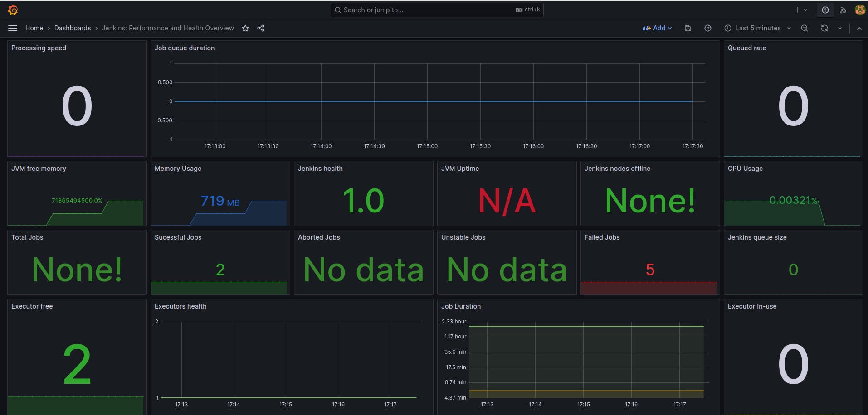The width and height of the screenshot is (868, 415).
Task: Open the hamburger navigation menu
Action: point(13,28)
